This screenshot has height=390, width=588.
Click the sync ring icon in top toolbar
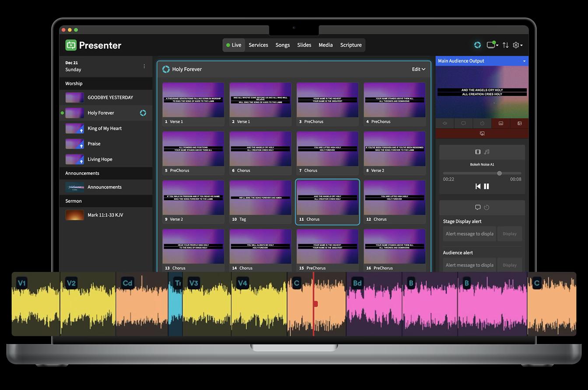tap(477, 45)
